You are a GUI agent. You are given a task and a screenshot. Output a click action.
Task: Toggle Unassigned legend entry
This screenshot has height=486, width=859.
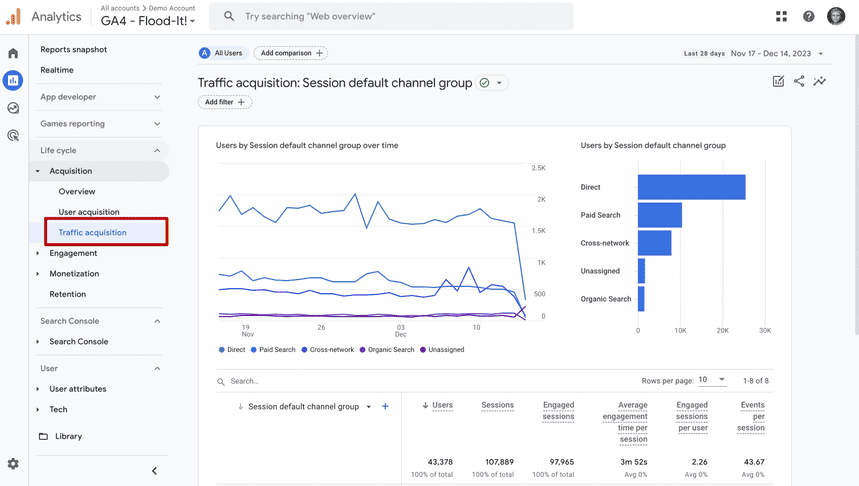pos(442,350)
